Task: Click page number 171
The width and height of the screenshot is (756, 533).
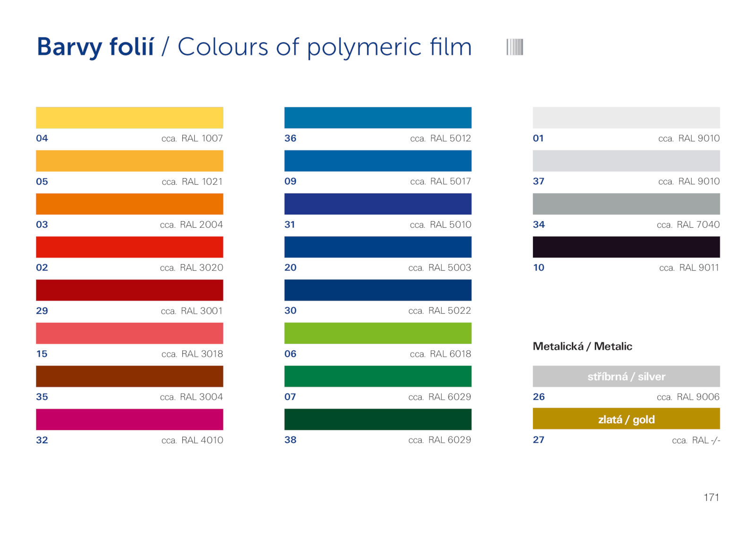Action: click(711, 497)
